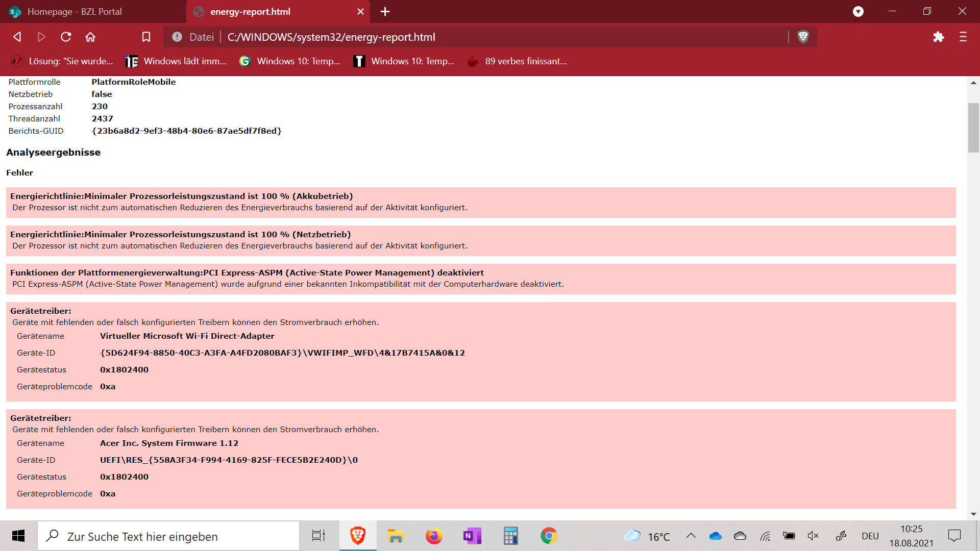
Task: Click the not-secure file info icon
Action: 177,37
